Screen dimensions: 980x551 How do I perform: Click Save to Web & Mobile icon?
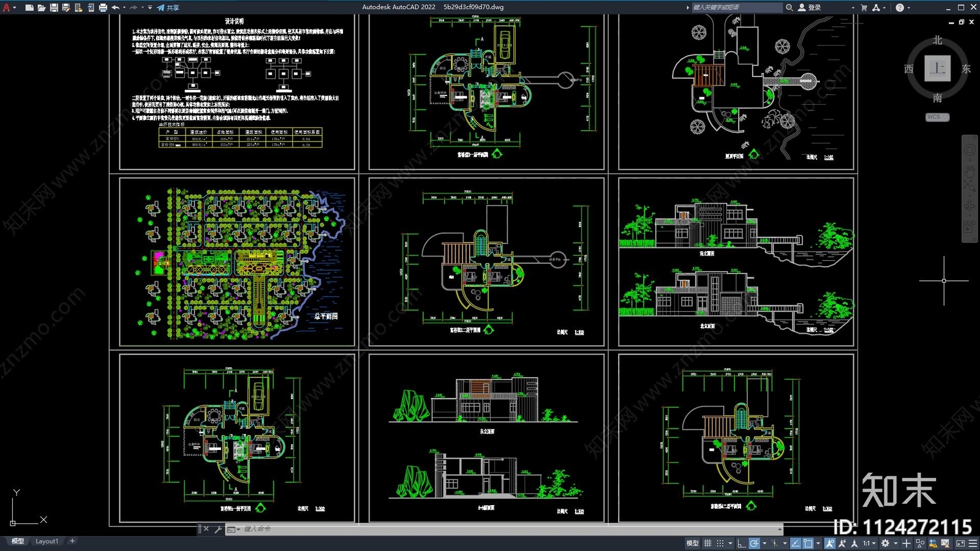click(91, 7)
